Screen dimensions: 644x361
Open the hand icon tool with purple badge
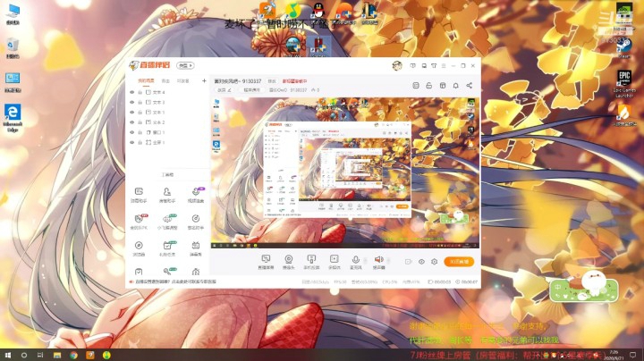point(196,195)
